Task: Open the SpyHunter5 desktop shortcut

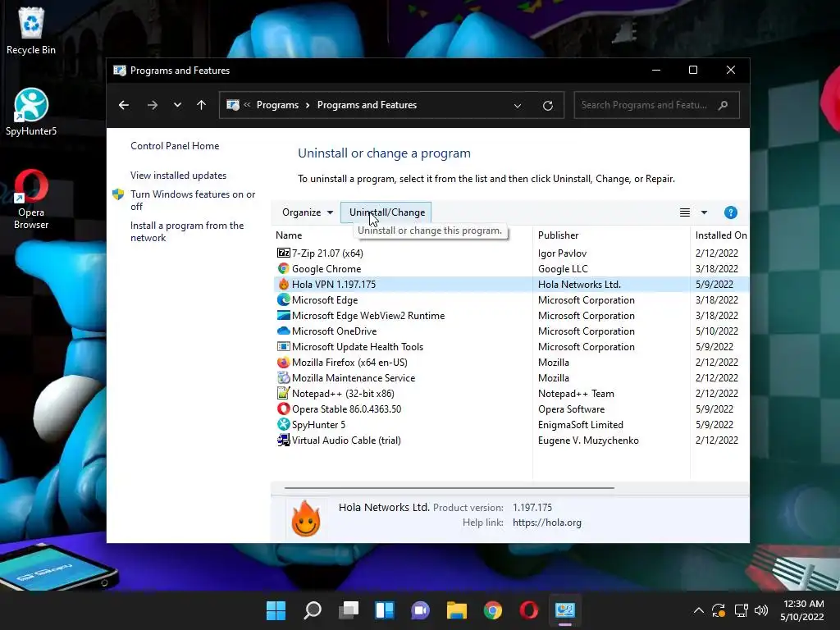Action: [31, 112]
